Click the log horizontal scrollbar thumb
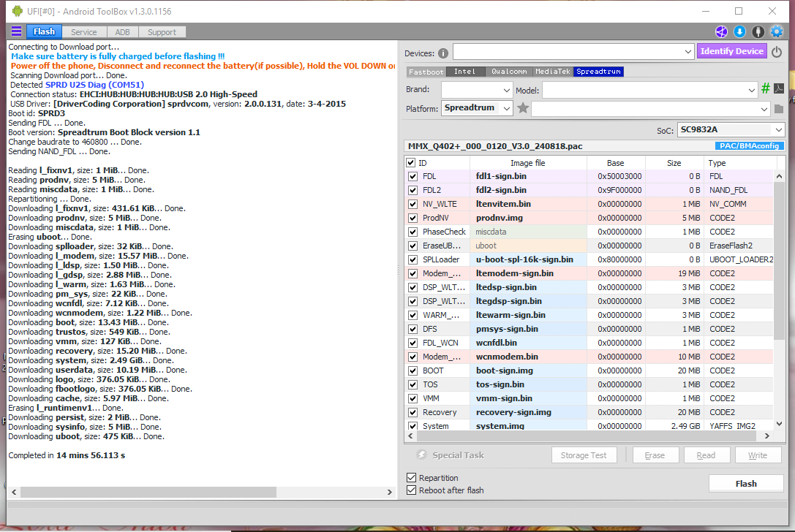The width and height of the screenshot is (795, 532). [148, 492]
